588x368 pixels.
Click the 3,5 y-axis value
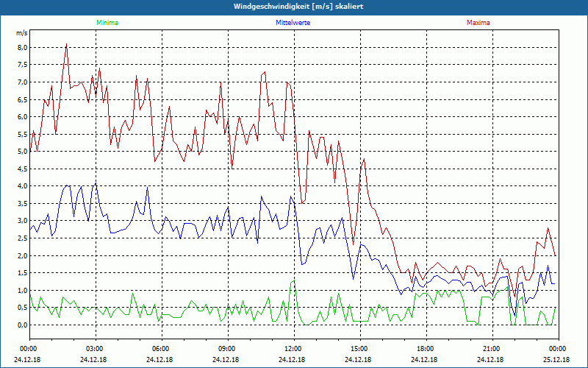(22, 204)
